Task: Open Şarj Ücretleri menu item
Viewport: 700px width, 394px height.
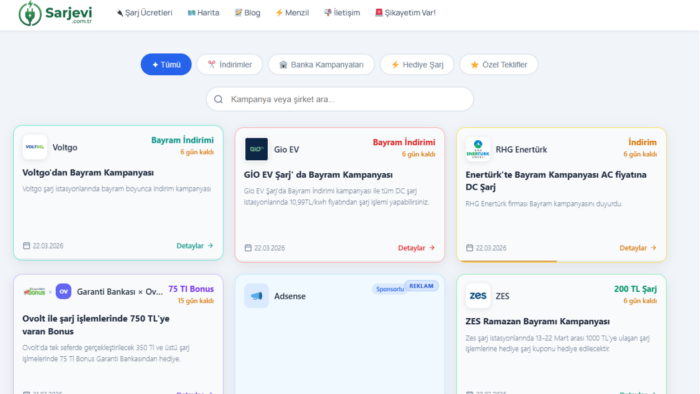Action: 144,13
